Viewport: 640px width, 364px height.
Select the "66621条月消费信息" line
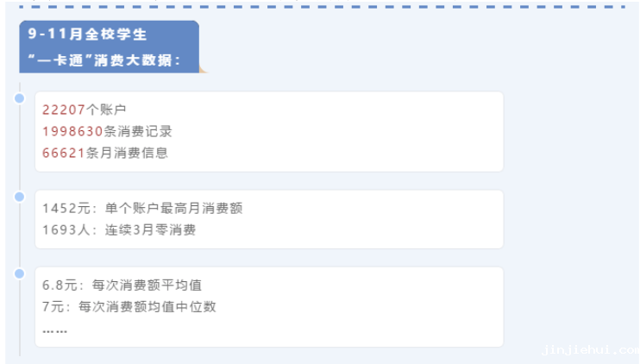[x=104, y=153]
